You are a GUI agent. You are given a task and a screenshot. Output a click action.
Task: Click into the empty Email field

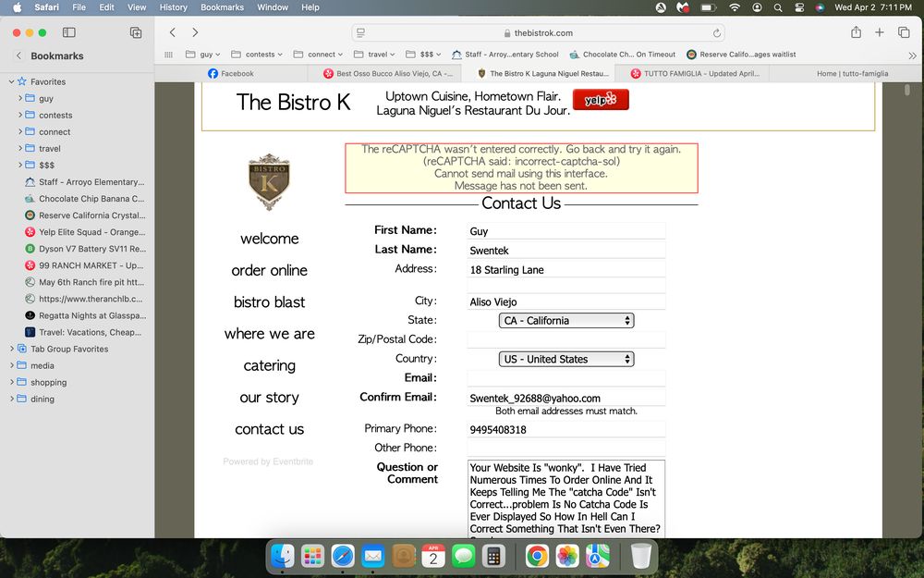pyautogui.click(x=566, y=378)
